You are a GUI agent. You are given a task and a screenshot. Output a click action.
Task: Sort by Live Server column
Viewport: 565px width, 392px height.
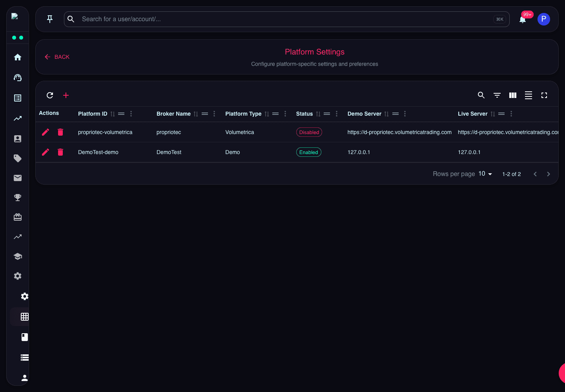pyautogui.click(x=493, y=114)
